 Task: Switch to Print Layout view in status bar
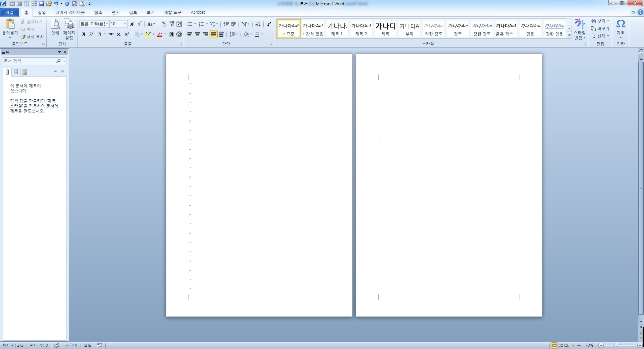pos(554,345)
